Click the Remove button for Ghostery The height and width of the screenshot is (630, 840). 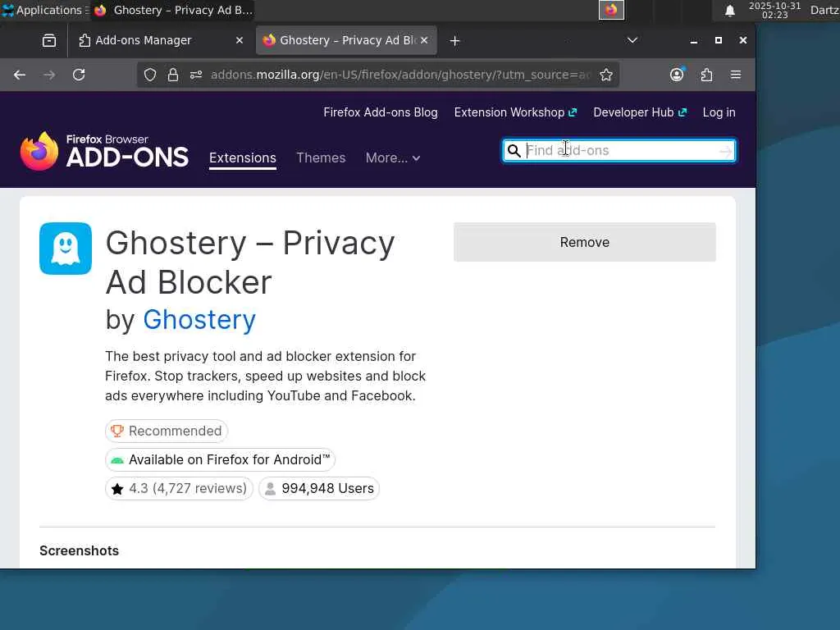point(584,242)
